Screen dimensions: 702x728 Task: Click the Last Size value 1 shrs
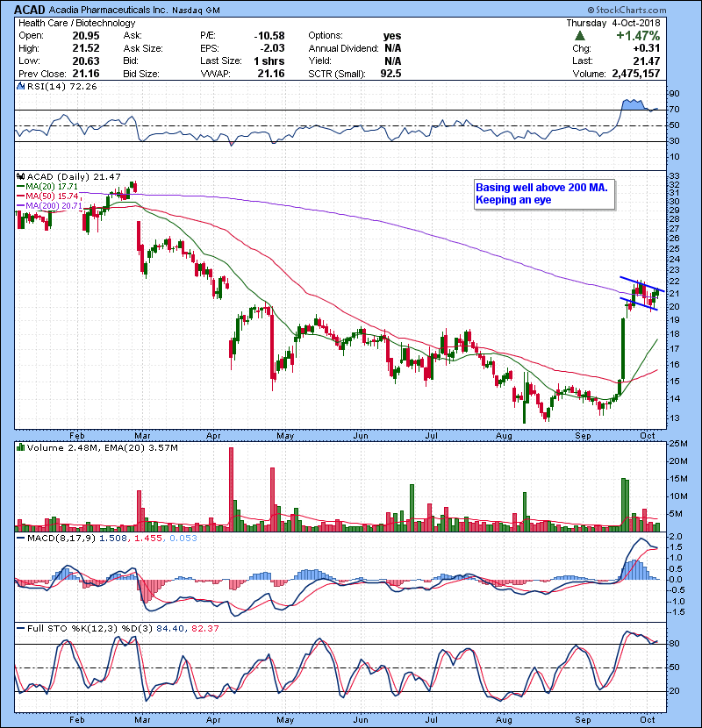click(x=269, y=61)
